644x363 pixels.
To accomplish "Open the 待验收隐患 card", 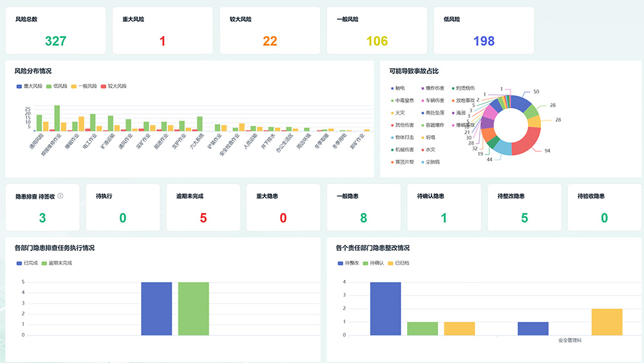I will point(605,207).
